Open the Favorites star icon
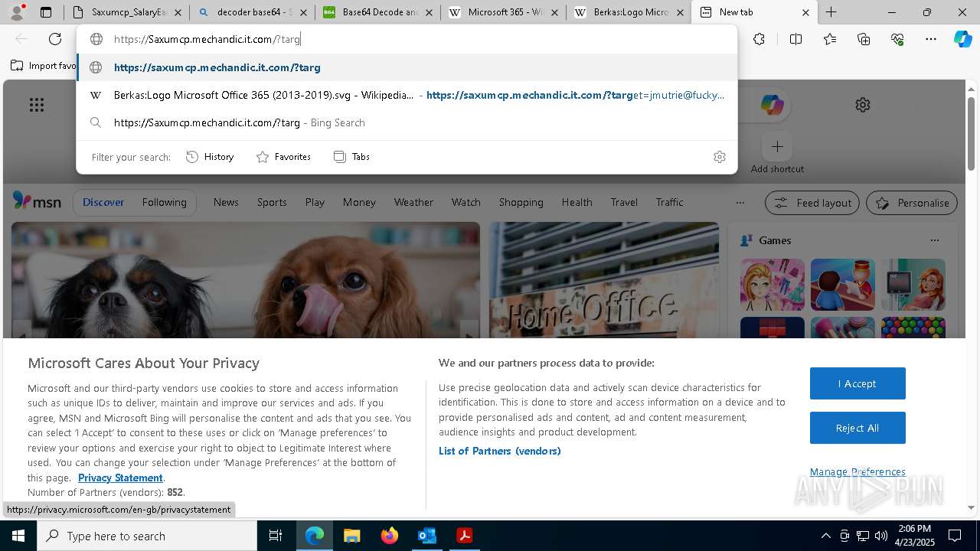Screen dimensions: 980x551 tap(830, 39)
